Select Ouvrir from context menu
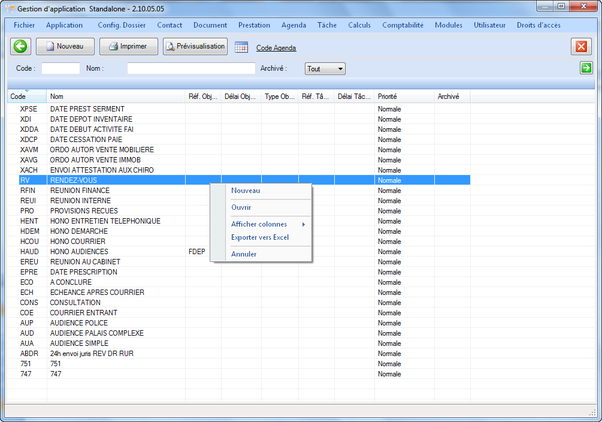 click(x=242, y=207)
